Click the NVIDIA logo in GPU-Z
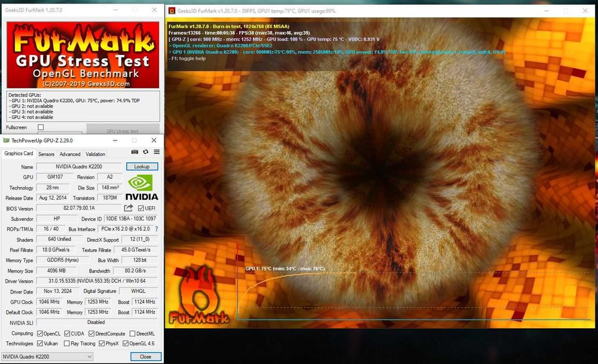 [x=142, y=187]
